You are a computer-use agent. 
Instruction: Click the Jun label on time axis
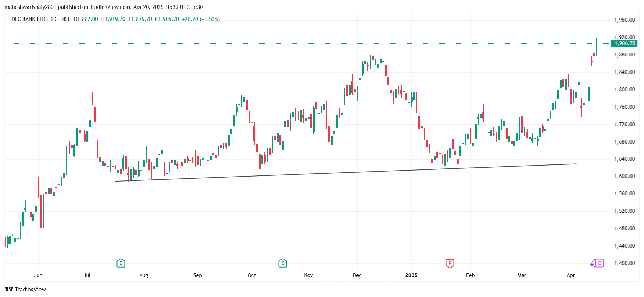[x=38, y=275]
